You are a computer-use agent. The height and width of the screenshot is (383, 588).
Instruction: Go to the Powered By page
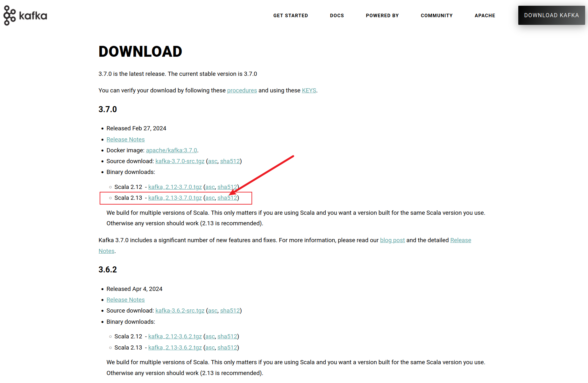pos(382,16)
